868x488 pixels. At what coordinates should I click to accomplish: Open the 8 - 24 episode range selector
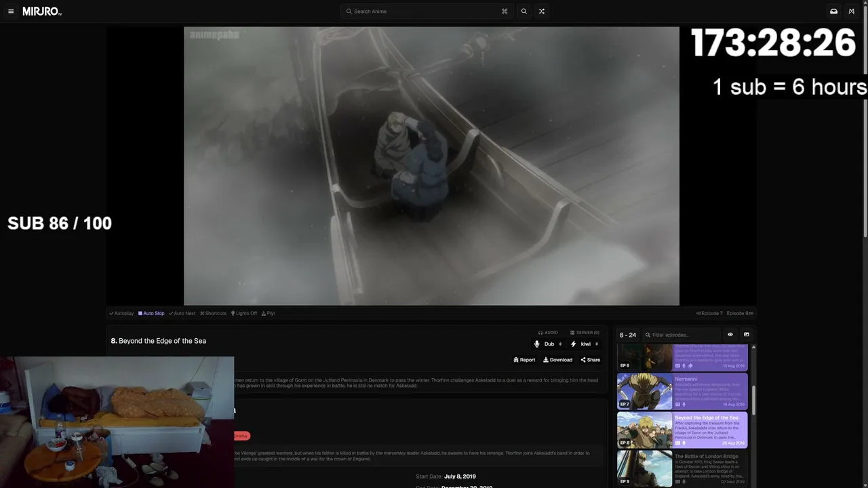tap(628, 335)
